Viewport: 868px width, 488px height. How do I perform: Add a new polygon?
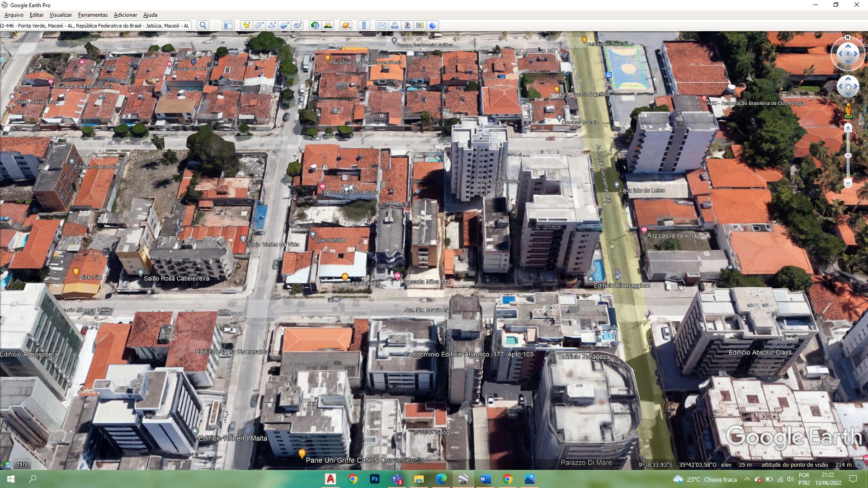259,25
